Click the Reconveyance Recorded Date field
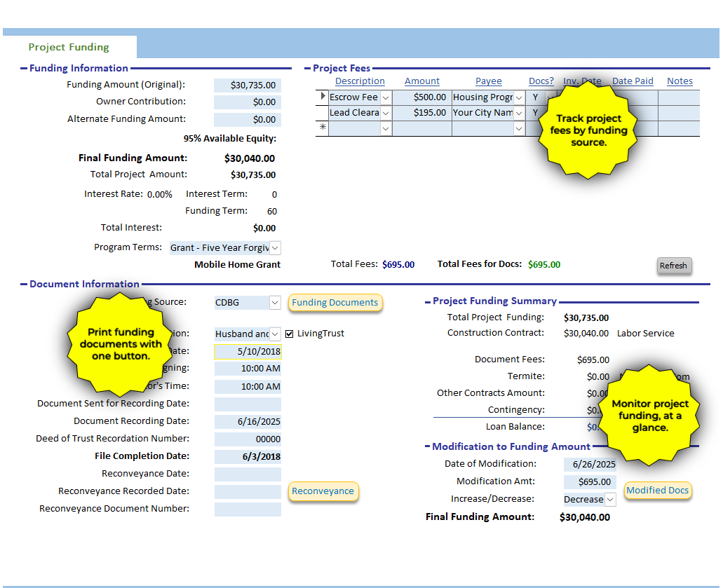Image resolution: width=723 pixels, height=588 pixels. coord(248,492)
